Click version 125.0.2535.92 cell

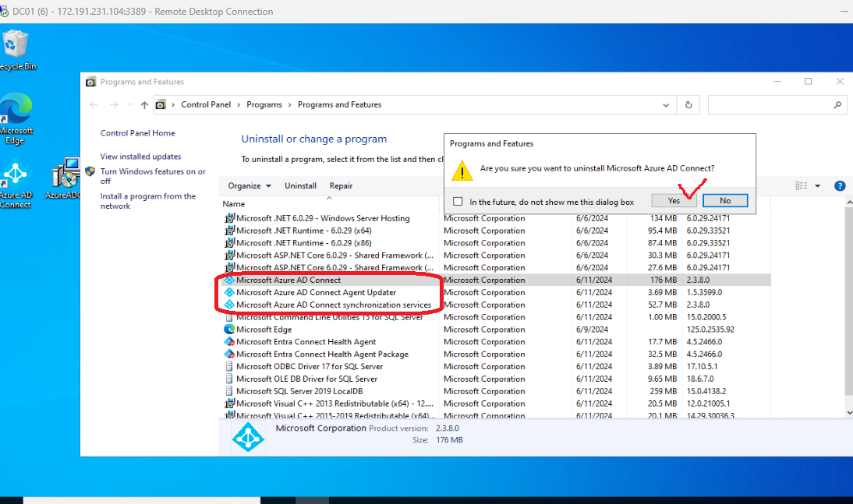pyautogui.click(x=710, y=330)
